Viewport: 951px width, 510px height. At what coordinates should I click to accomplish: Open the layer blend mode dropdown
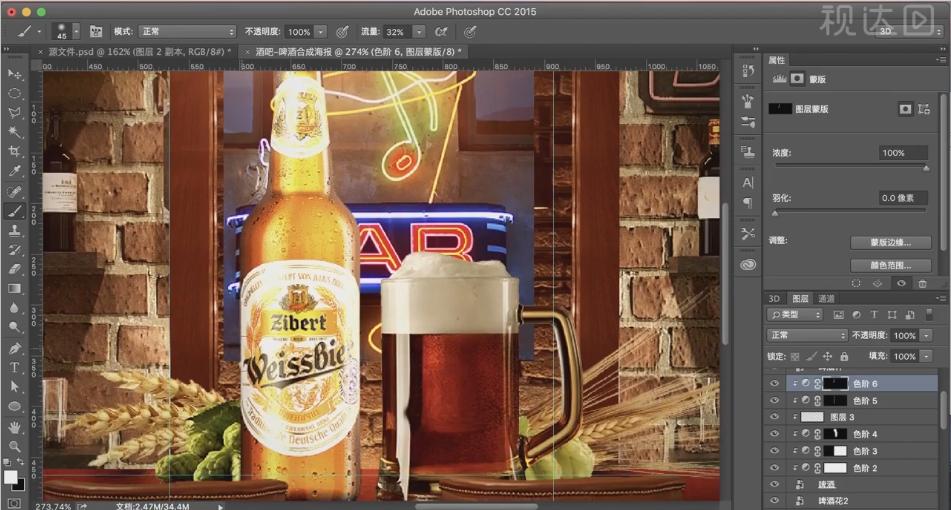tap(807, 335)
